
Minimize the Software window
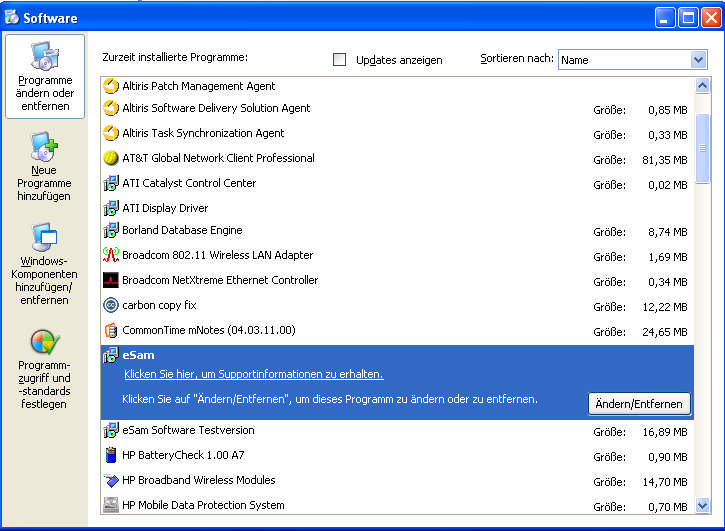[665, 18]
